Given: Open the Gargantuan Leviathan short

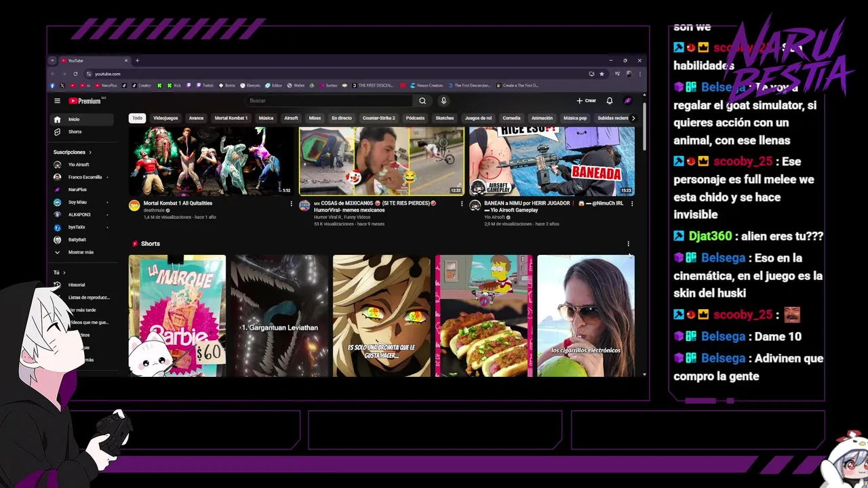Looking at the screenshot, I should point(279,316).
